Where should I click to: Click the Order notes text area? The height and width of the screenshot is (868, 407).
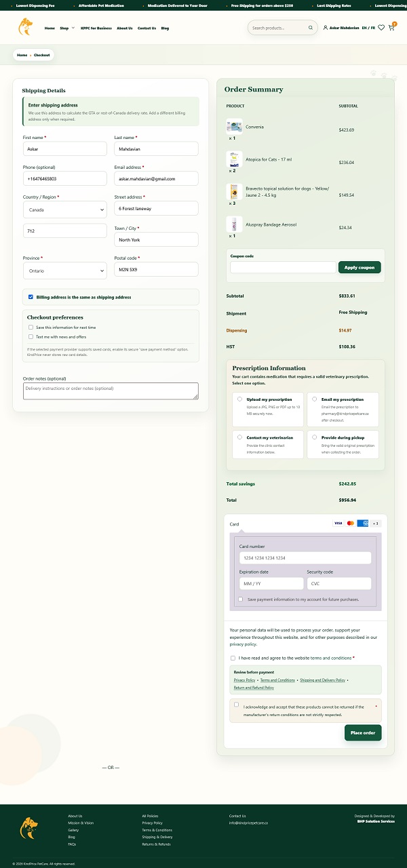pyautogui.click(x=111, y=391)
